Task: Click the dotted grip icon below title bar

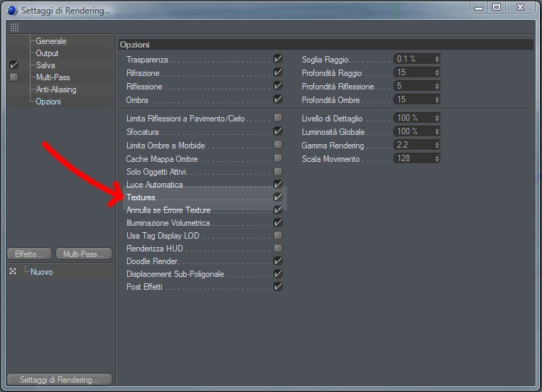Action: coord(14,27)
